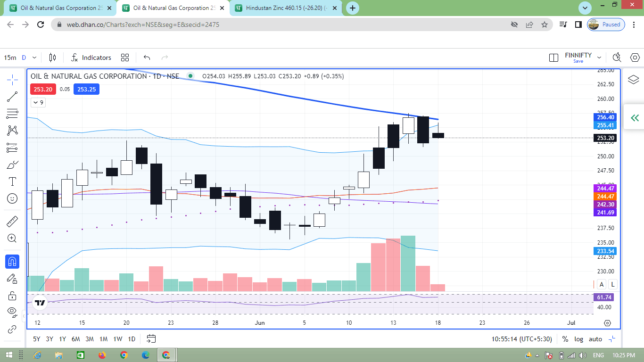Redo the chart action
Image resolution: width=644 pixels, height=362 pixels.
(165, 58)
